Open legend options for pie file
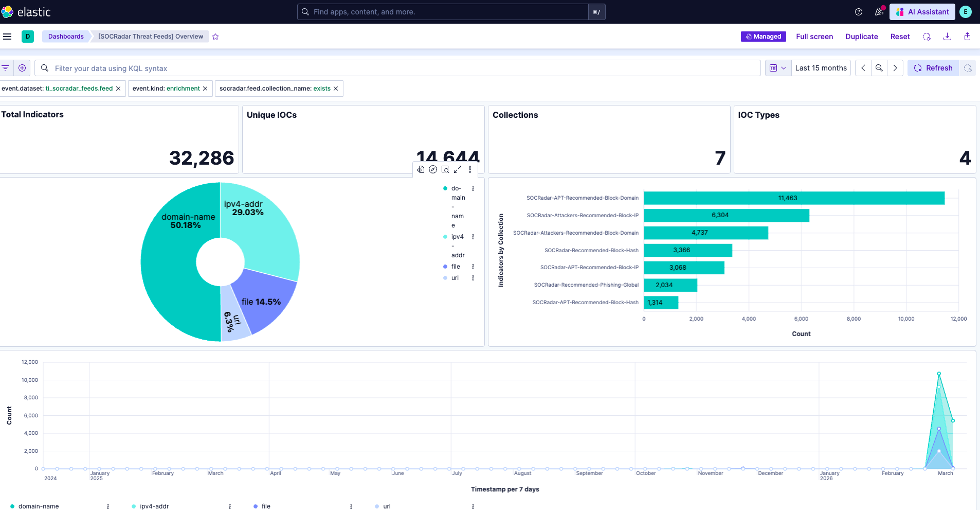 point(473,267)
